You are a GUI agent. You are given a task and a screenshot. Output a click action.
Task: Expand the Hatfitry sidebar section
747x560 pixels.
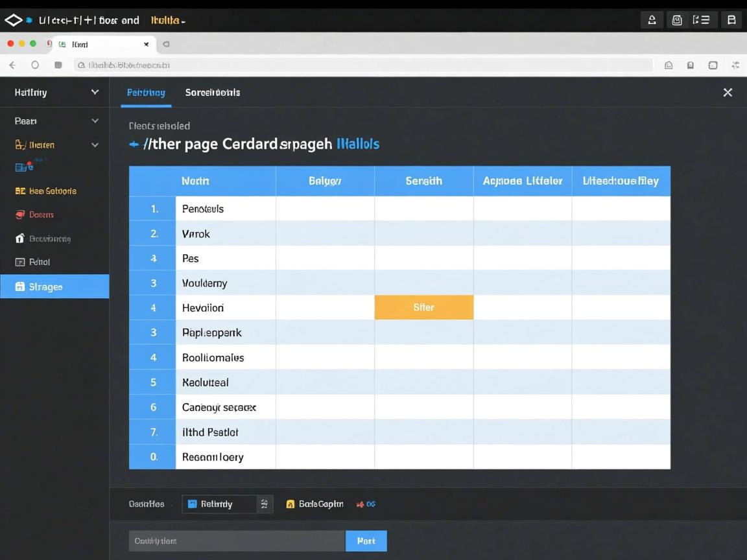[x=95, y=92]
